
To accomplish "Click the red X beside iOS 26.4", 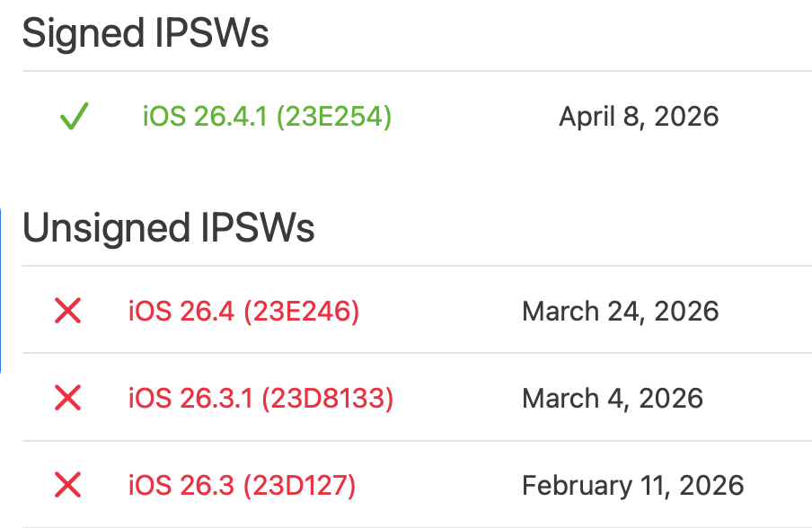I will pyautogui.click(x=68, y=312).
